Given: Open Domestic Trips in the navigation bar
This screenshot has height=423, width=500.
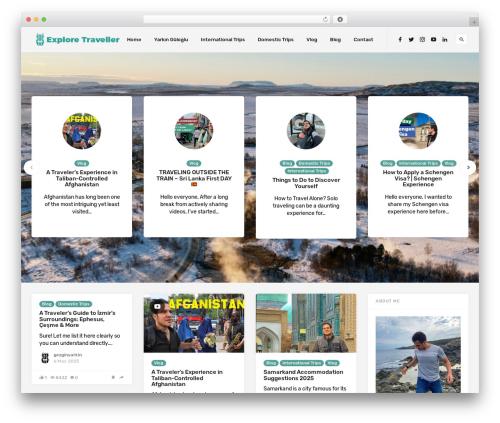Looking at the screenshot, I should pyautogui.click(x=275, y=39).
